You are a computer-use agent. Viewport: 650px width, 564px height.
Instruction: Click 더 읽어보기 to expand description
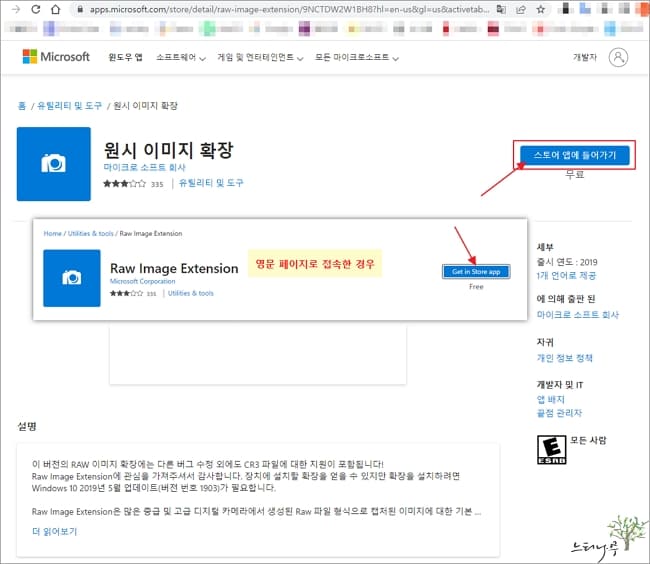(55, 532)
